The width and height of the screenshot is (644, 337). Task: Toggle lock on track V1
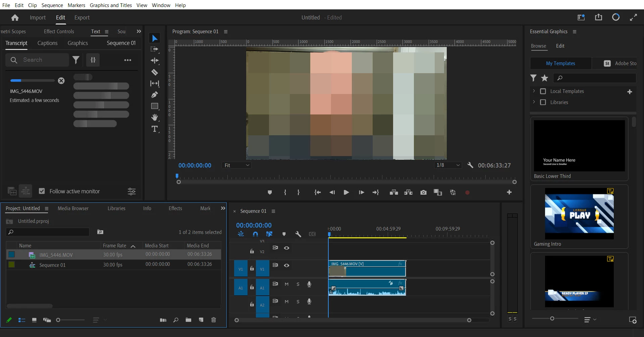tap(252, 269)
